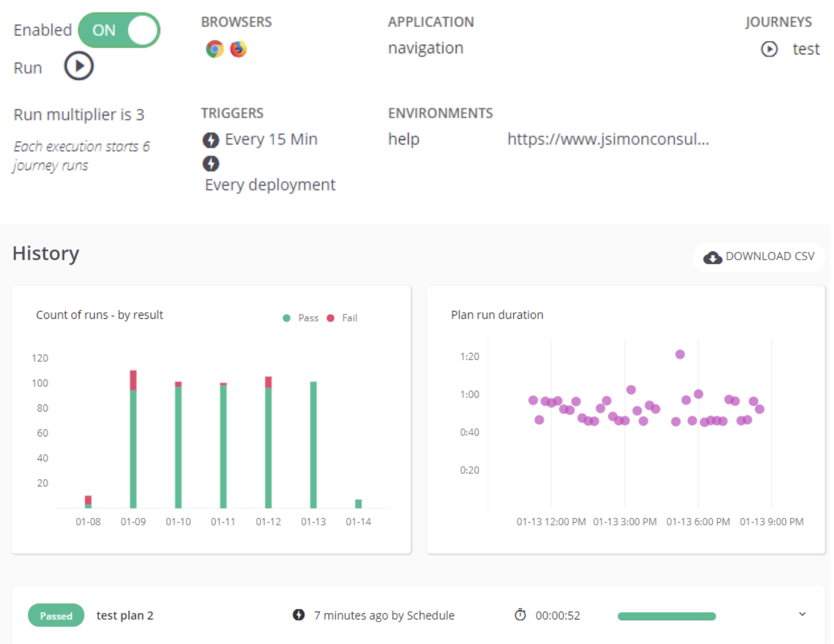This screenshot has width=834, height=644.
Task: Open the jsimonconsul environment URL
Action: click(608, 139)
